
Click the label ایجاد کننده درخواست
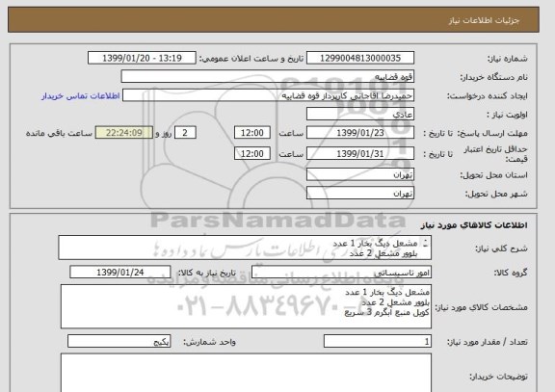(x=488, y=96)
